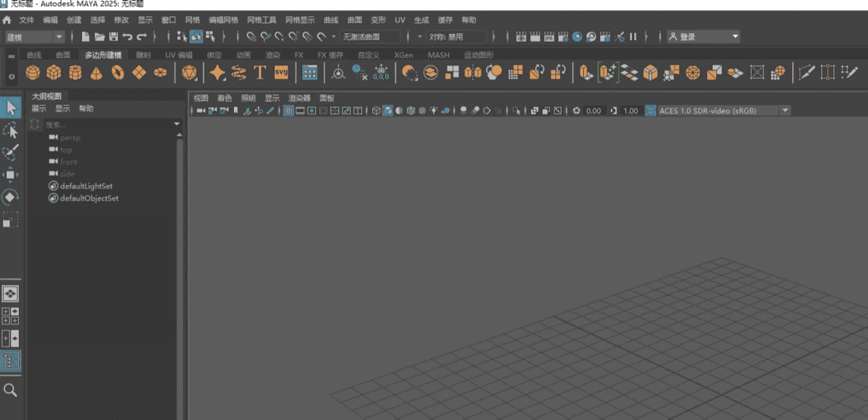Open the SVG creation tool
The width and height of the screenshot is (868, 420).
[x=281, y=72]
